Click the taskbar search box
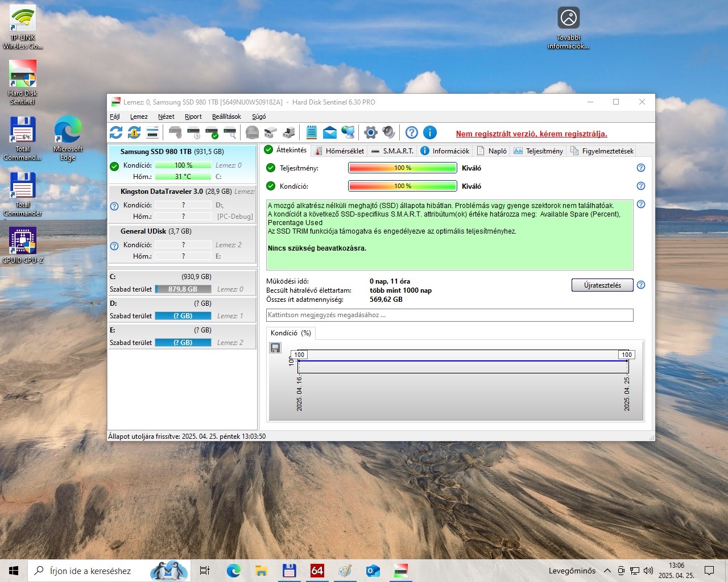728x582 pixels. point(109,571)
